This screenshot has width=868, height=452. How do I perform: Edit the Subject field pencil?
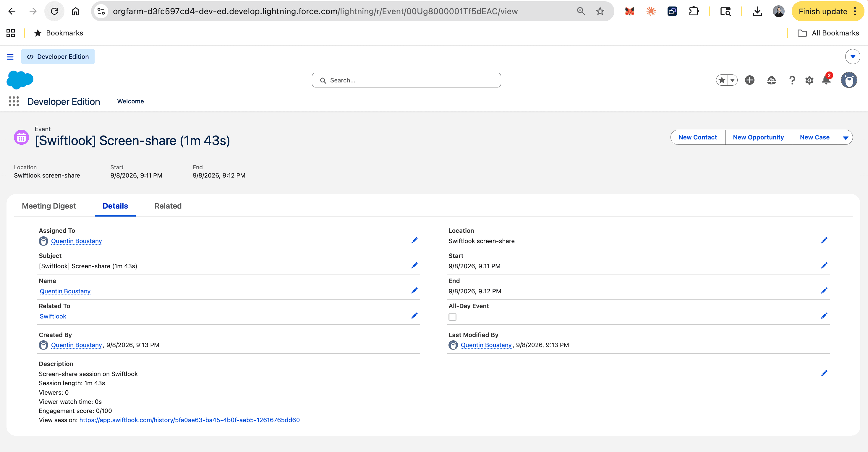click(414, 266)
